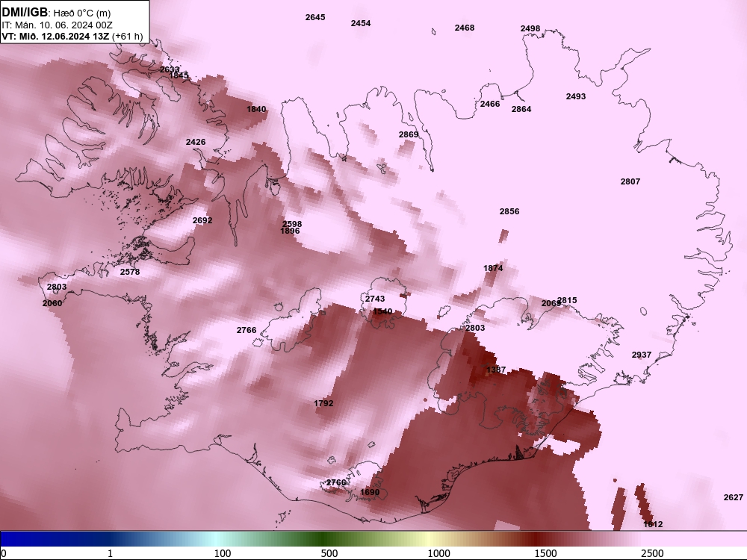
Task: Pick the dark green color bar segment
Action: pyautogui.click(x=324, y=539)
